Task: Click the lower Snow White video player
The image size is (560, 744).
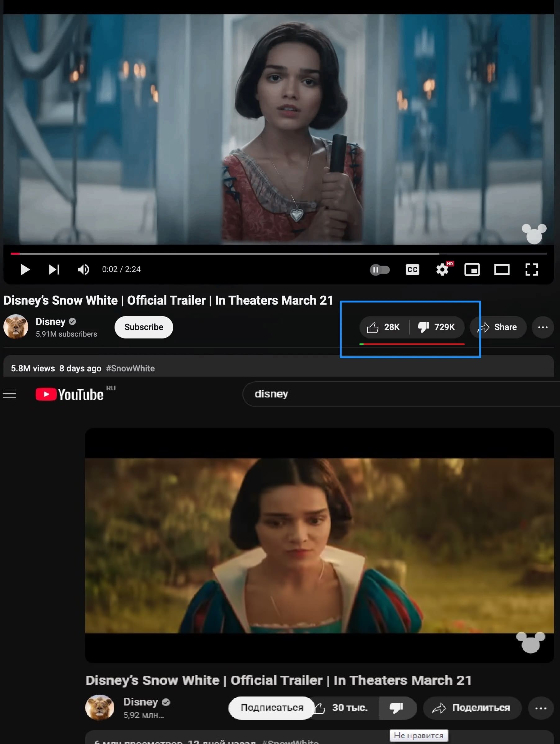Action: pos(319,545)
